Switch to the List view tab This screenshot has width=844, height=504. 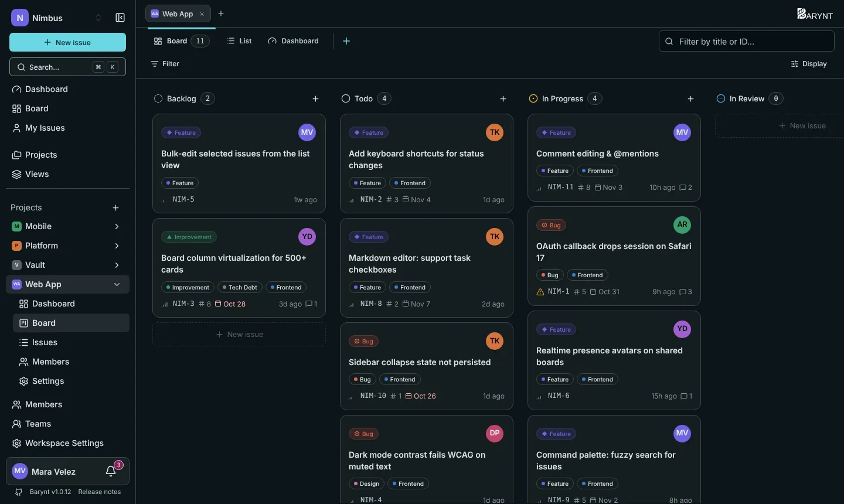coord(239,41)
